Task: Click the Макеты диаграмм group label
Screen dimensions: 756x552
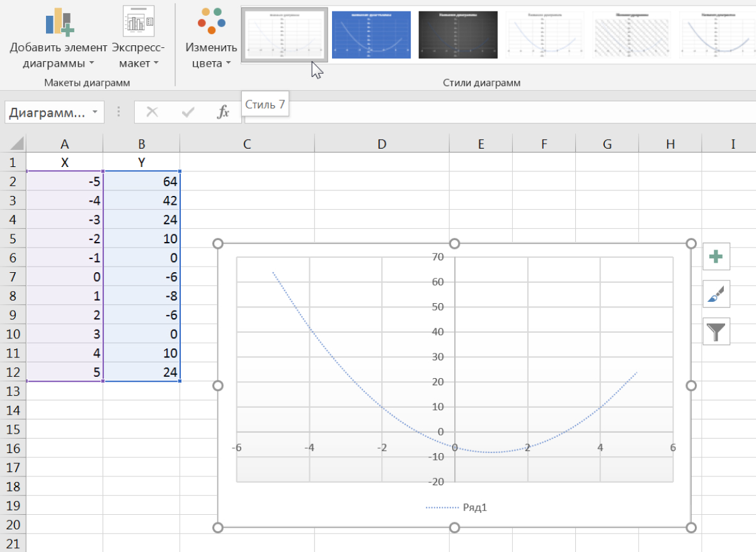Action: 87,83
